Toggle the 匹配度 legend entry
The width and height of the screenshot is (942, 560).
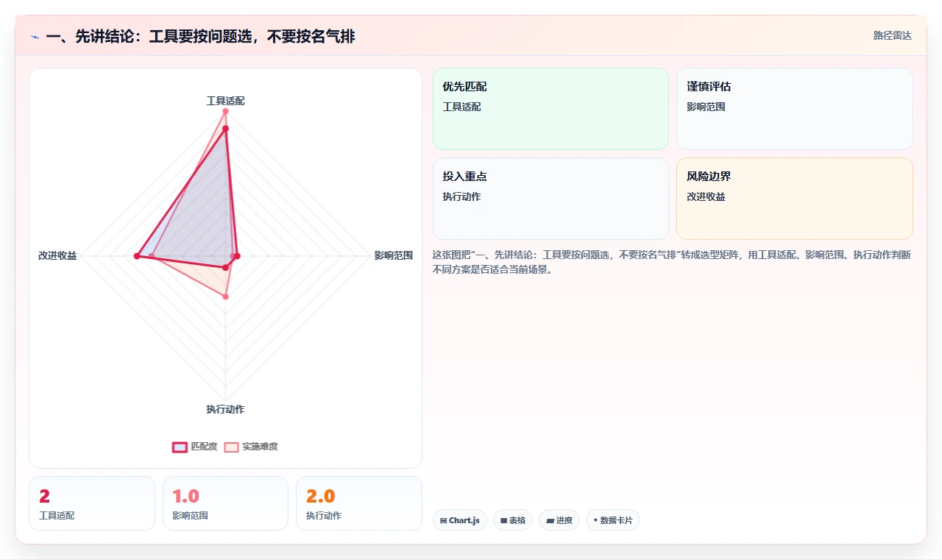[195, 447]
